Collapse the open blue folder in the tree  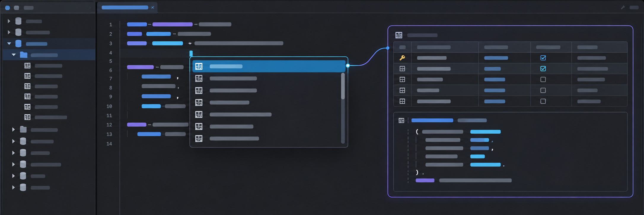(14, 55)
